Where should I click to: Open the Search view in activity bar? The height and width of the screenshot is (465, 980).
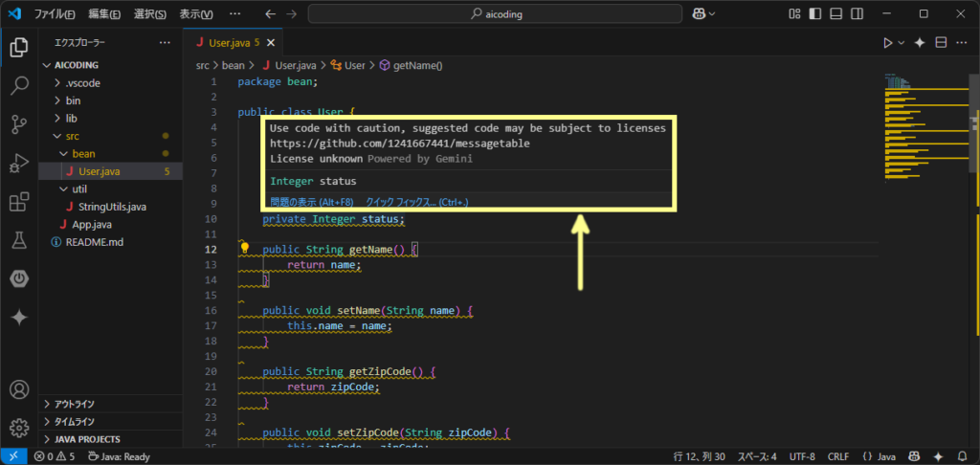click(19, 85)
